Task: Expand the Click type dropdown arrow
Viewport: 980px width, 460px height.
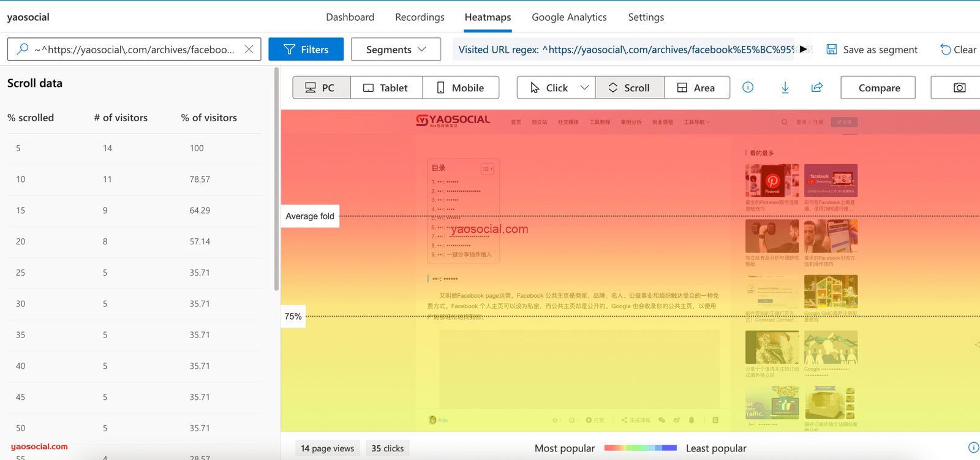Action: [584, 88]
